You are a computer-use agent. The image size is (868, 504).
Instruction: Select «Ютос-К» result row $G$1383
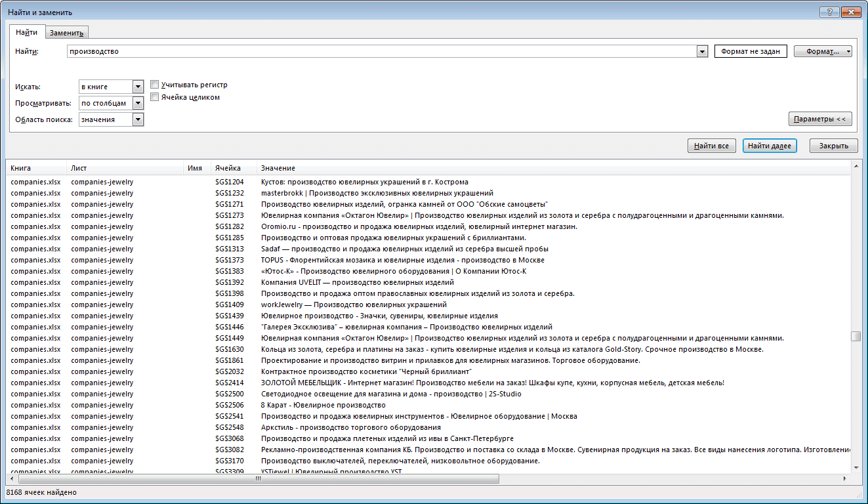pos(428,271)
